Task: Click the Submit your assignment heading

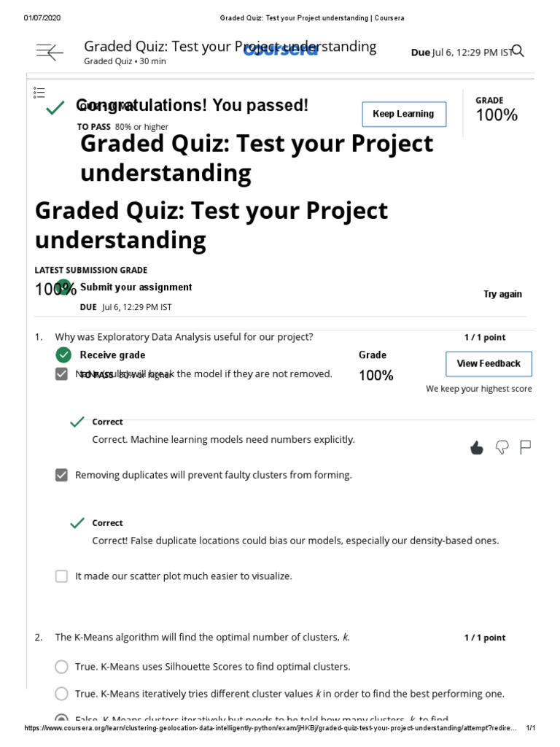Action: pos(136,287)
